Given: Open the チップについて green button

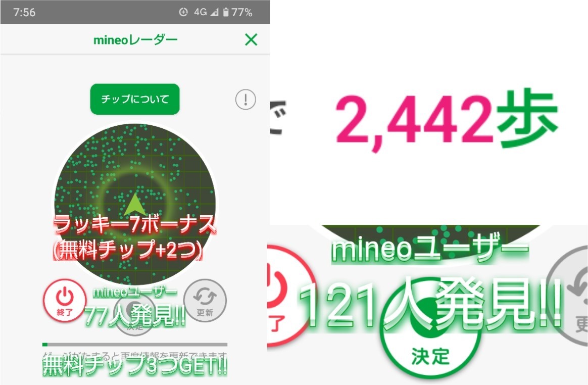Looking at the screenshot, I should pyautogui.click(x=135, y=99).
